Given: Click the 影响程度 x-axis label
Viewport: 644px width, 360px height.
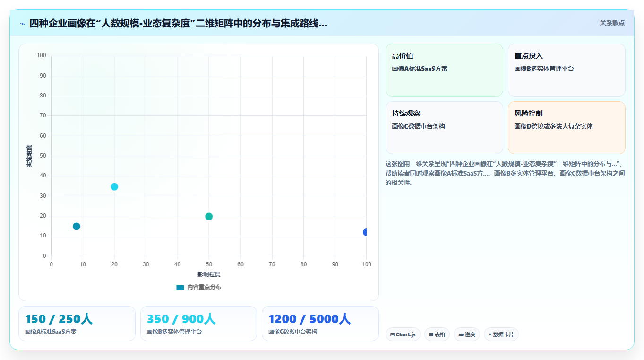Looking at the screenshot, I should click(209, 274).
